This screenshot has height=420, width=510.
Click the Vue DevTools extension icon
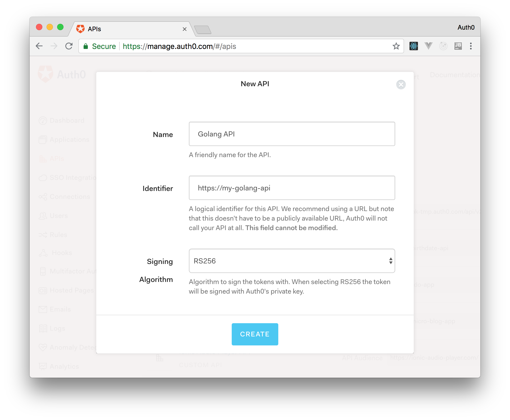click(429, 46)
